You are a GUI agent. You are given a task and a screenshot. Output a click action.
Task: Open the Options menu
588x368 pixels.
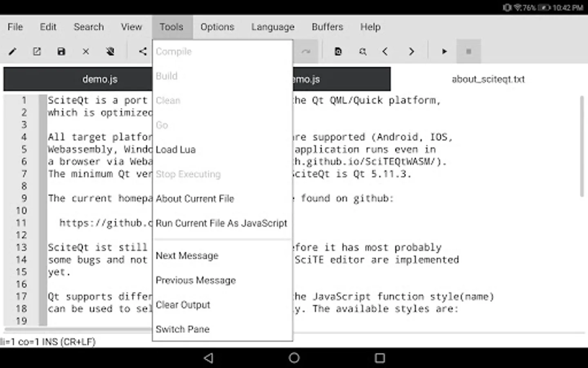(x=217, y=27)
